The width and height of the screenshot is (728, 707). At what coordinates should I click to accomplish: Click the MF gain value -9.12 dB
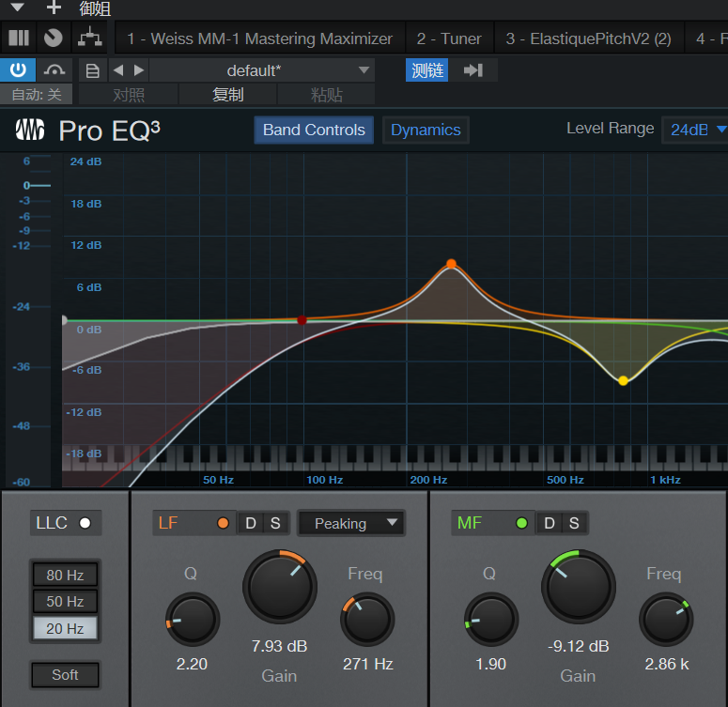[578, 646]
